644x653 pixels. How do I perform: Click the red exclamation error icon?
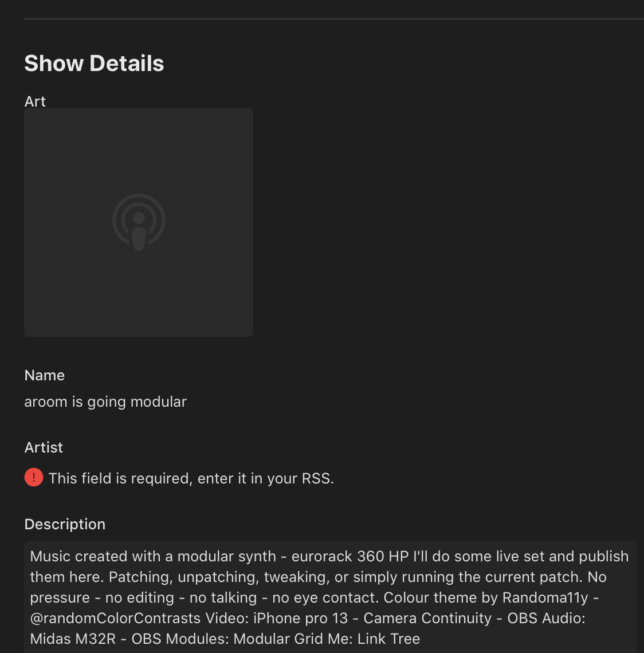[x=34, y=477]
